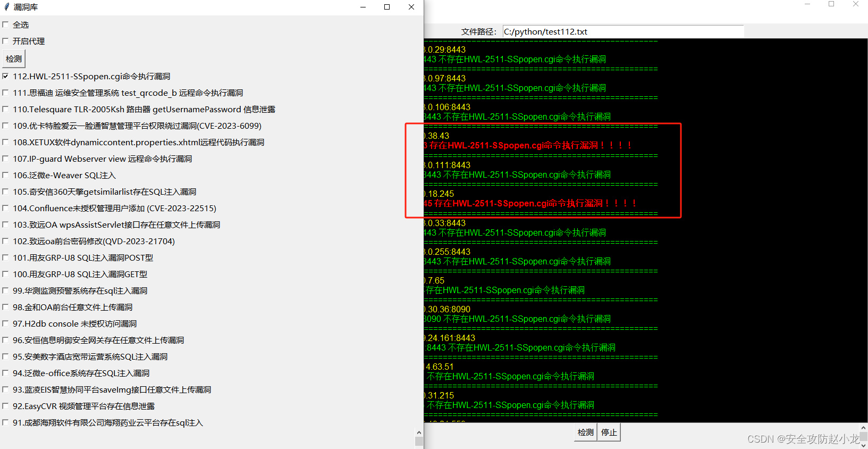Click the 检测 button in 漏洞库 window

[x=14, y=59]
